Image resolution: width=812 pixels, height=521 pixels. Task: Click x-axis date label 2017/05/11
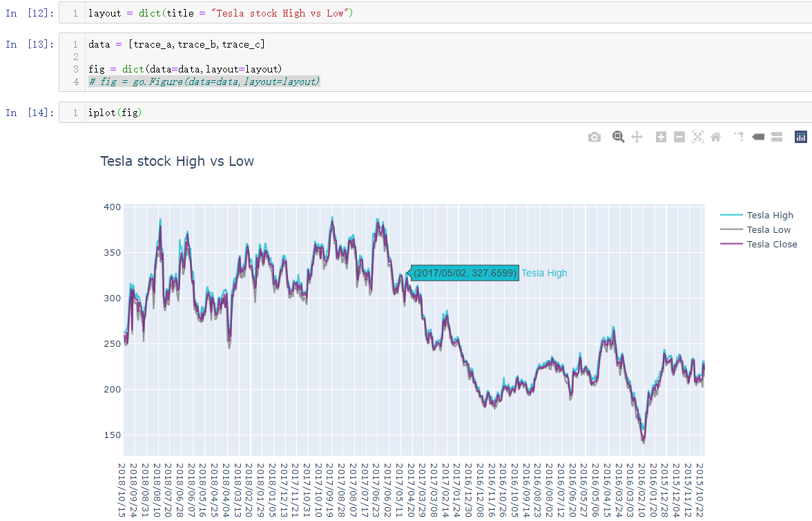tap(400, 490)
